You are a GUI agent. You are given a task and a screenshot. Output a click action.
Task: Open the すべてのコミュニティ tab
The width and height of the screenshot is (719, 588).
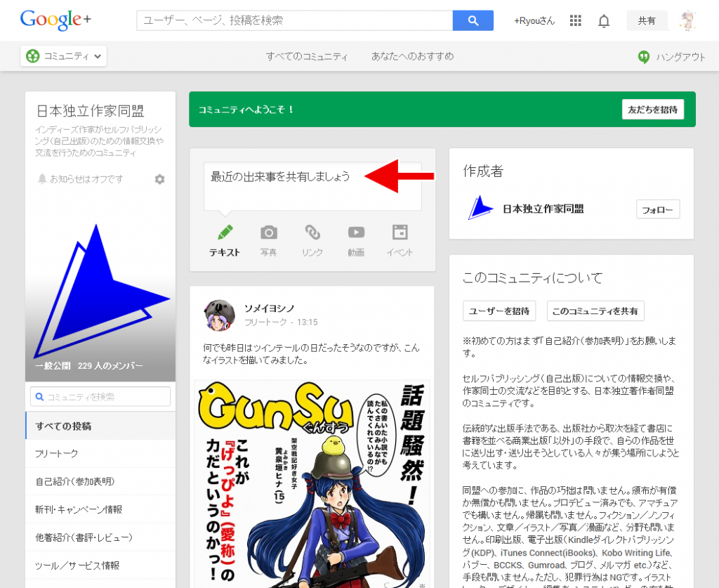coord(307,56)
